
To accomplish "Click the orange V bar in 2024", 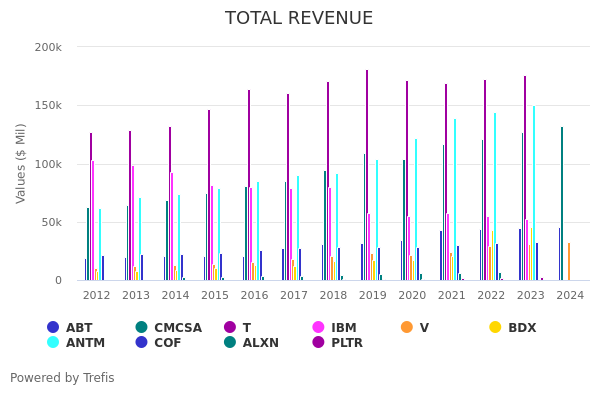I will 569,262.
